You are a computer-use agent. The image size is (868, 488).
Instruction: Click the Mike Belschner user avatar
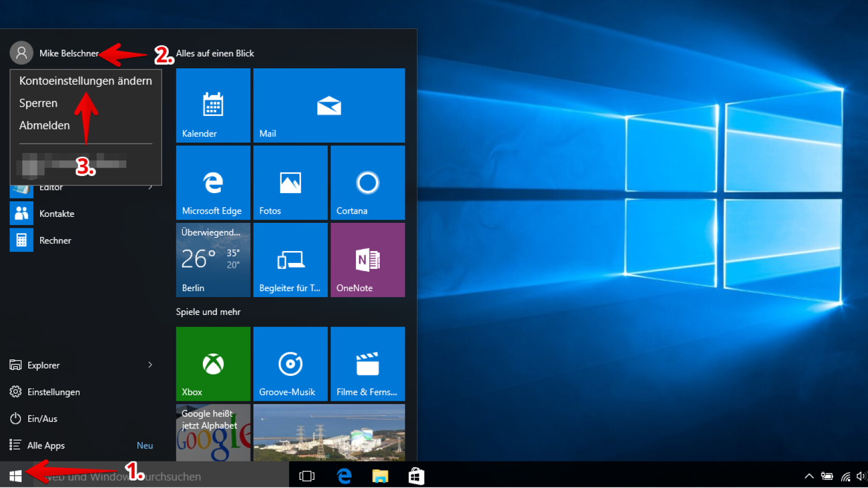pyautogui.click(x=22, y=53)
